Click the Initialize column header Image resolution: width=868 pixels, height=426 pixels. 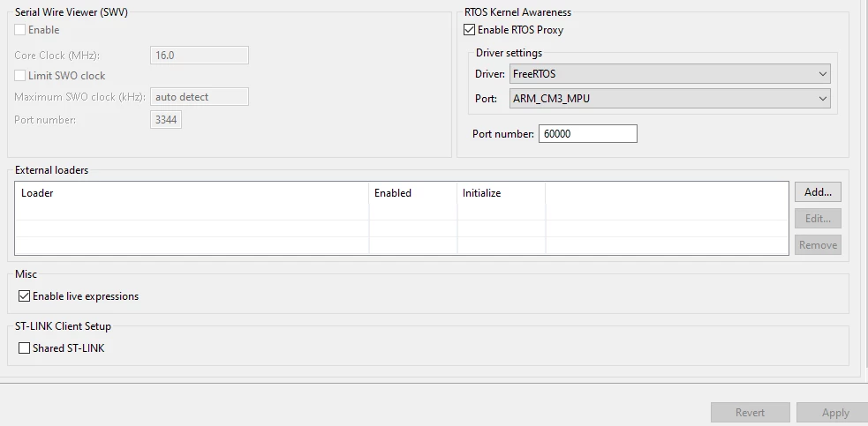tap(502, 193)
